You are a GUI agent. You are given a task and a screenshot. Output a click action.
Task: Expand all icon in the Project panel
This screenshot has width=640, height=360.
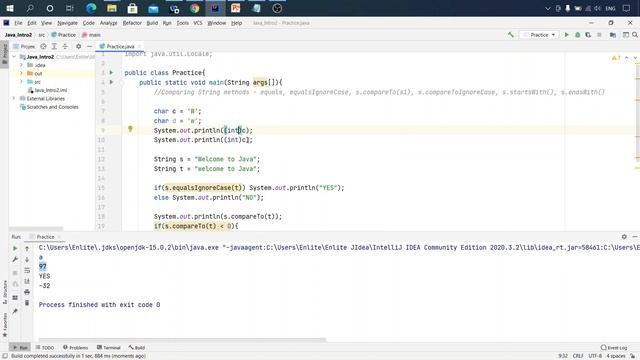click(54, 47)
